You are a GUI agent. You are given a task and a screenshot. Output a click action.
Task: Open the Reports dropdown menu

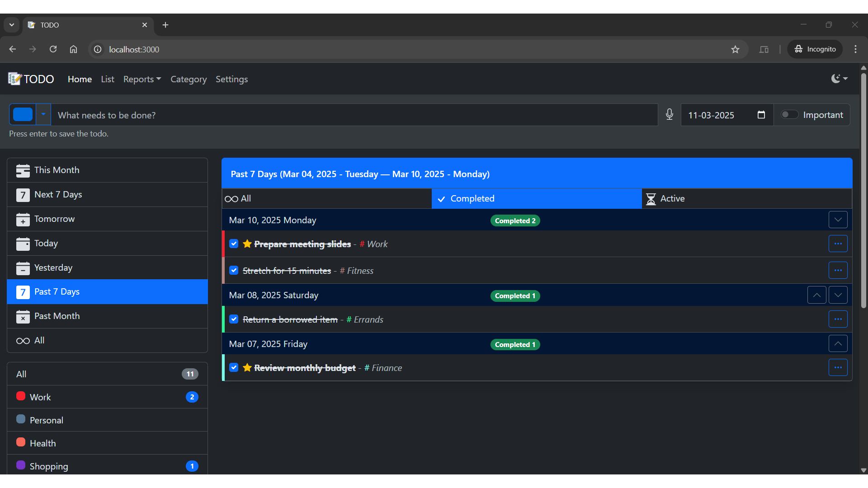142,79
